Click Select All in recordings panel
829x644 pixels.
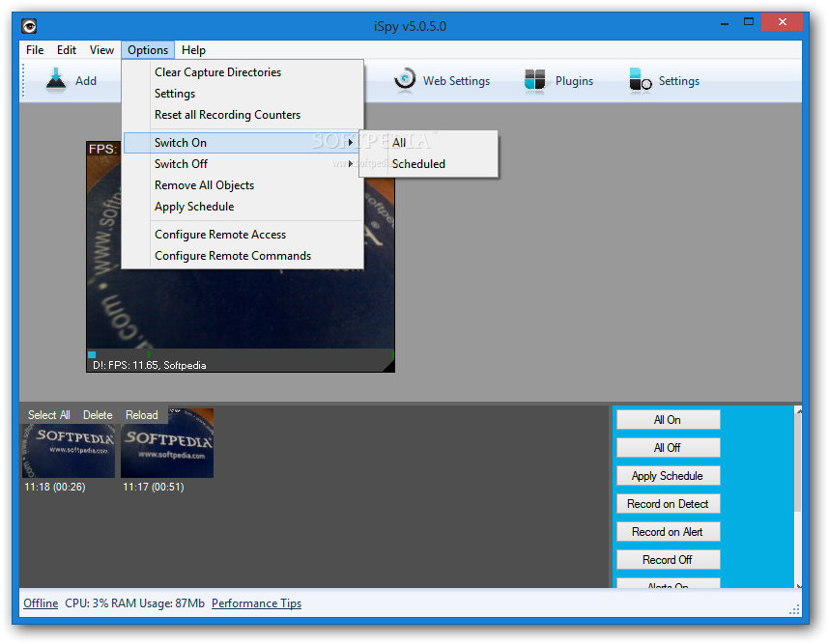[48, 415]
